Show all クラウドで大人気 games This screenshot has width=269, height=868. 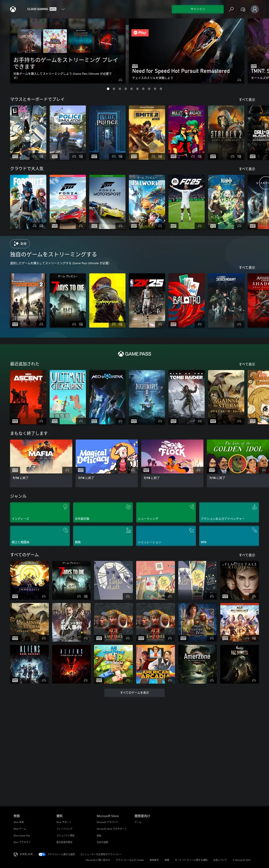click(247, 169)
